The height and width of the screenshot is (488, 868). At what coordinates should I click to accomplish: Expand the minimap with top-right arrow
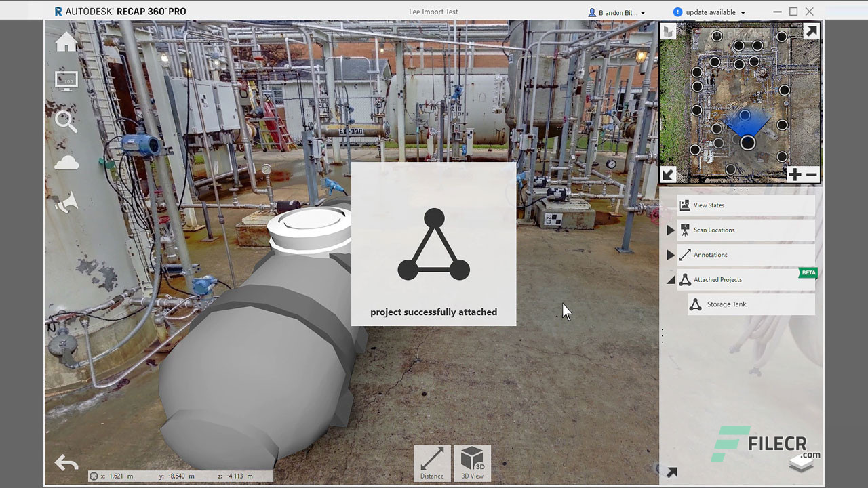pos(811,31)
